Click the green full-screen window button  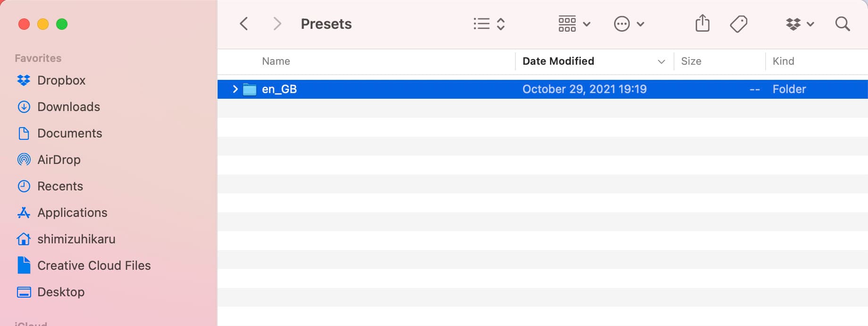[x=62, y=24]
